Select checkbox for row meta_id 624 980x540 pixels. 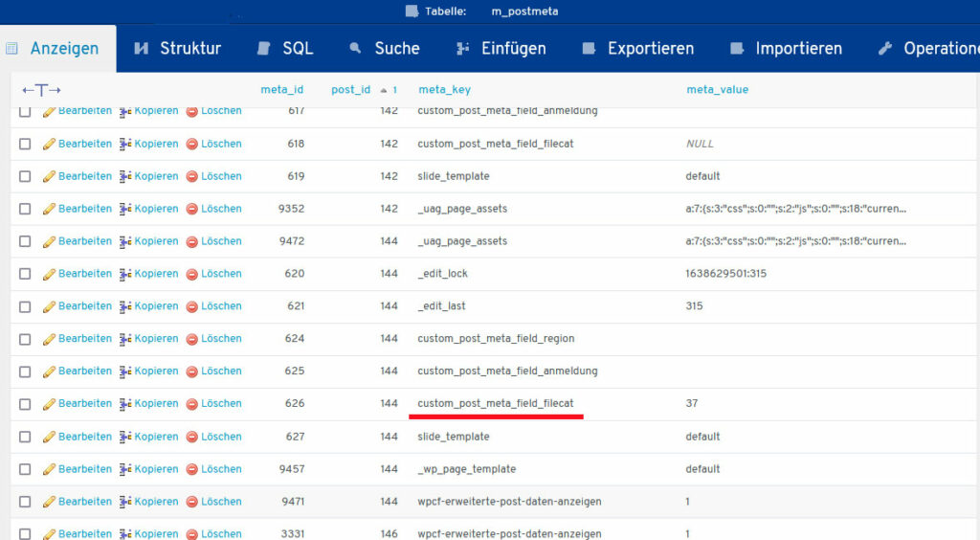tap(25, 339)
